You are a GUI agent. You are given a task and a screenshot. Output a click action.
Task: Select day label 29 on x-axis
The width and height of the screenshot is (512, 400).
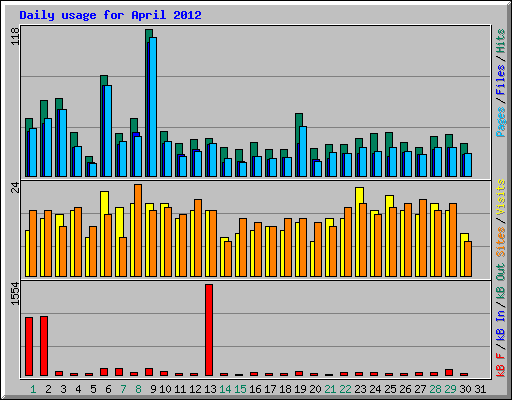450,389
